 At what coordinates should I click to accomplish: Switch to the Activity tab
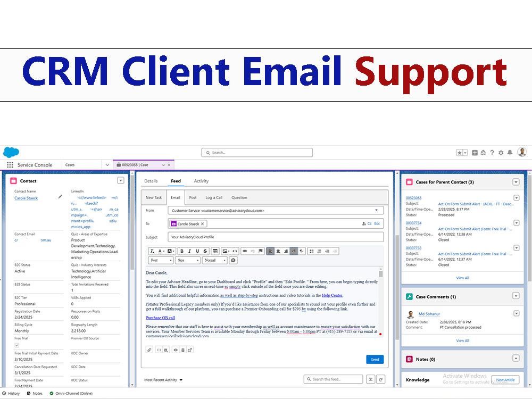pos(201,181)
